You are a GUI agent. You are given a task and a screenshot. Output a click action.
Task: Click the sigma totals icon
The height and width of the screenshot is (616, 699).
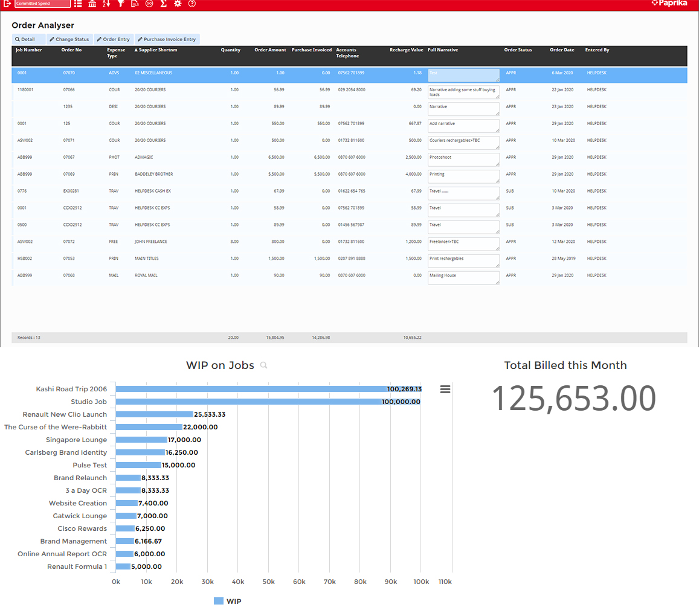click(163, 4)
